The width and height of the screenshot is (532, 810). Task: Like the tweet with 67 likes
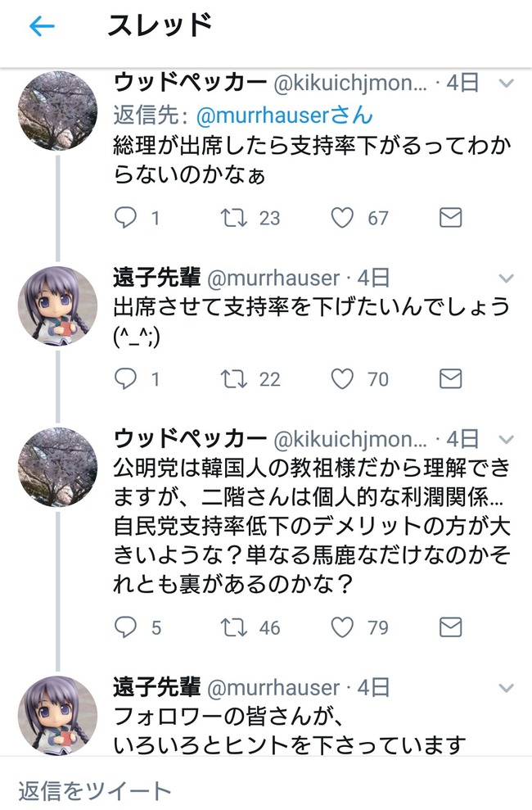pyautogui.click(x=342, y=218)
